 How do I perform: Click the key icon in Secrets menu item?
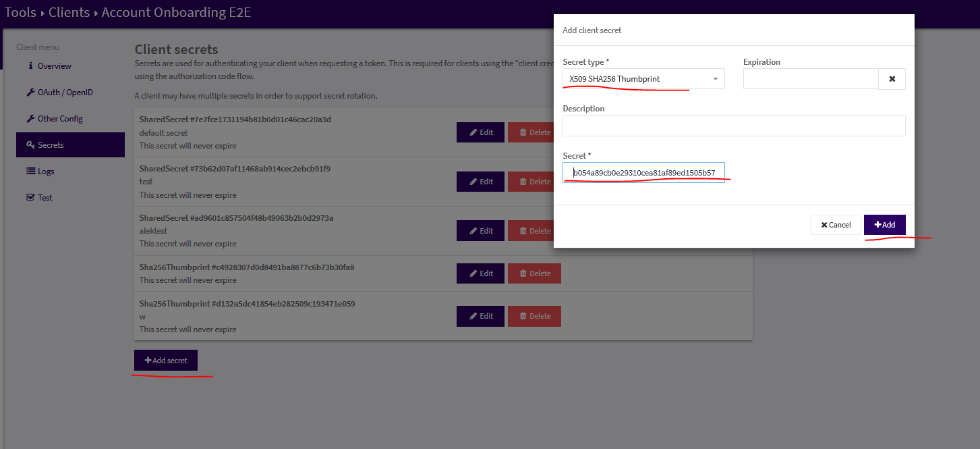point(30,145)
